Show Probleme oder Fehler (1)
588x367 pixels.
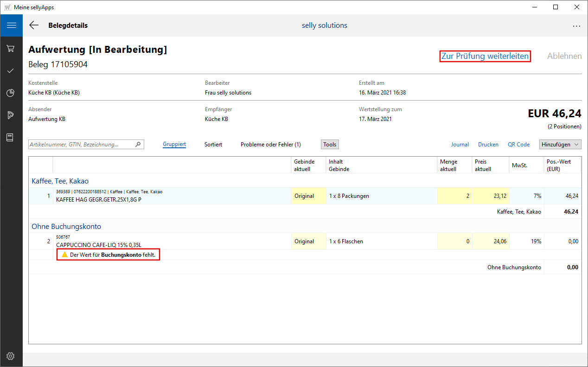pos(270,145)
